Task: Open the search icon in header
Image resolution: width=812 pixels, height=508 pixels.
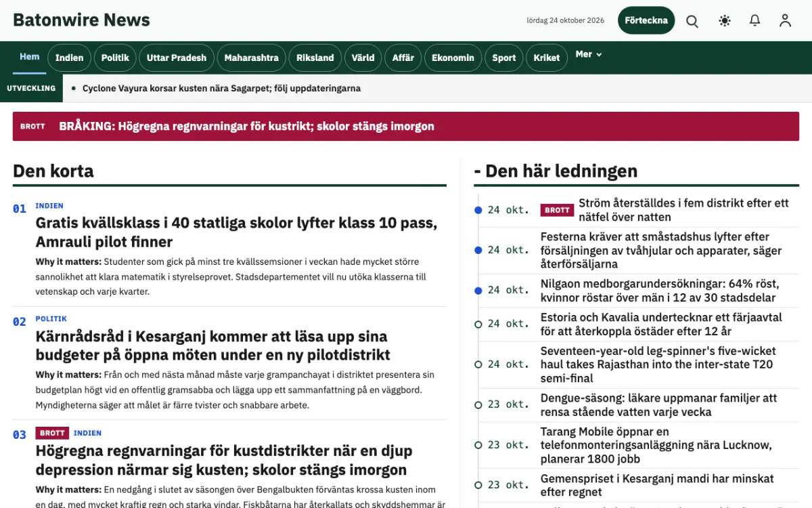Action: (692, 20)
